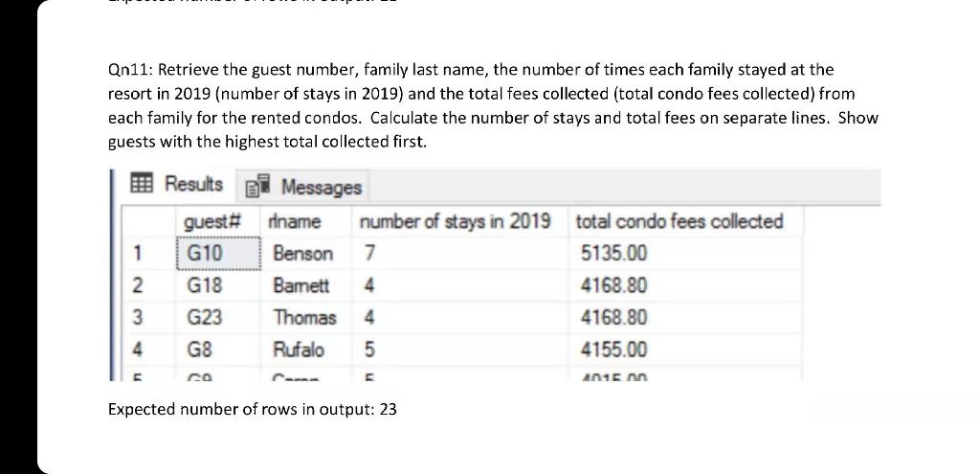The height and width of the screenshot is (474, 980).
Task: Click the Benson name cell
Action: tap(307, 253)
